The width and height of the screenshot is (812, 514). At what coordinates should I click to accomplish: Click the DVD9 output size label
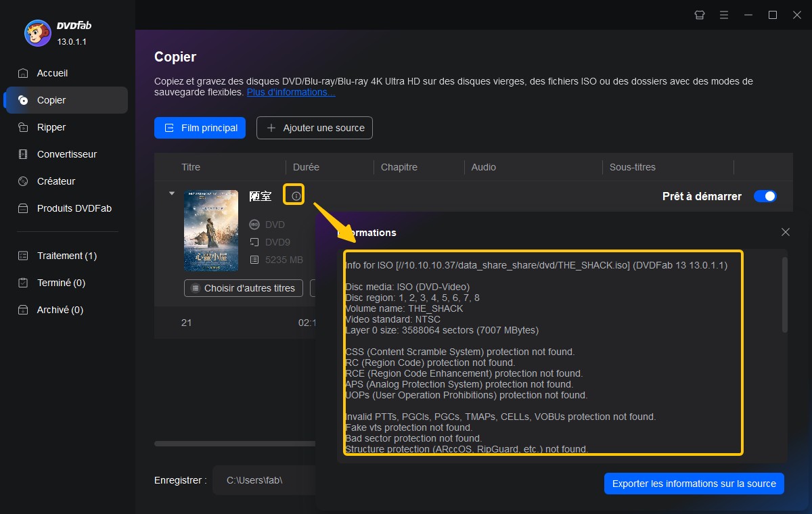pyautogui.click(x=277, y=242)
